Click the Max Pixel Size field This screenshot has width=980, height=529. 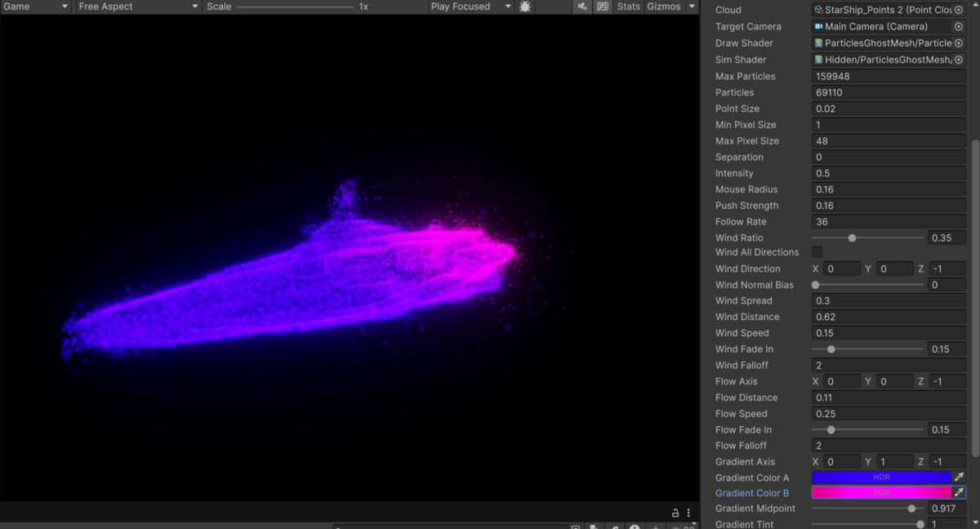click(889, 141)
